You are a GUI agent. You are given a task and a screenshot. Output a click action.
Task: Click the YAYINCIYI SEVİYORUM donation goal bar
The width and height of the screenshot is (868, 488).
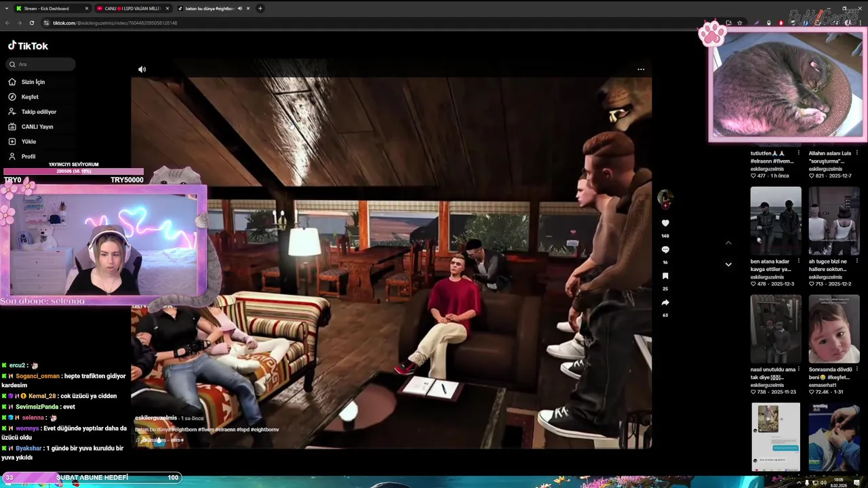click(x=73, y=171)
